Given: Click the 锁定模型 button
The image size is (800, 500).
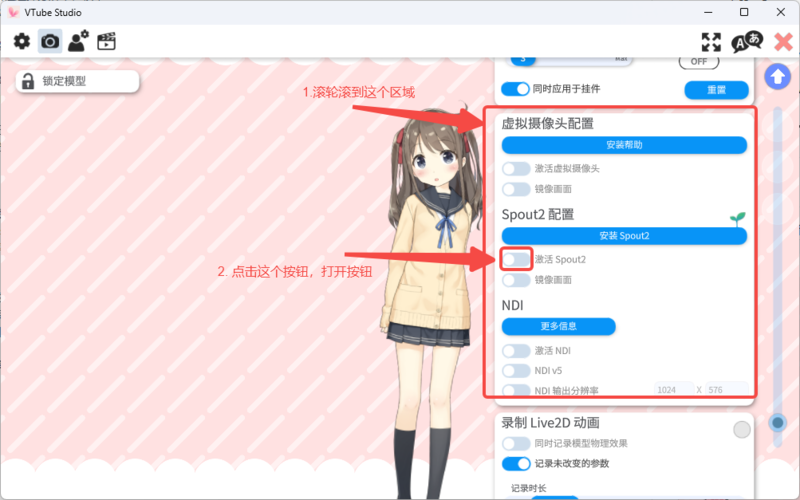Looking at the screenshot, I should point(78,82).
